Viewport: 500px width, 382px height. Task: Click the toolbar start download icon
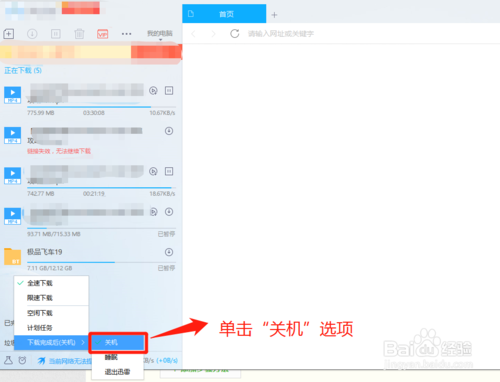tap(32, 34)
